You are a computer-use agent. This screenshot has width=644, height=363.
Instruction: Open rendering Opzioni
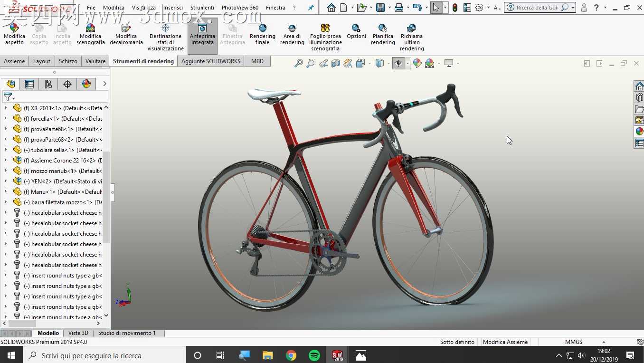(356, 31)
